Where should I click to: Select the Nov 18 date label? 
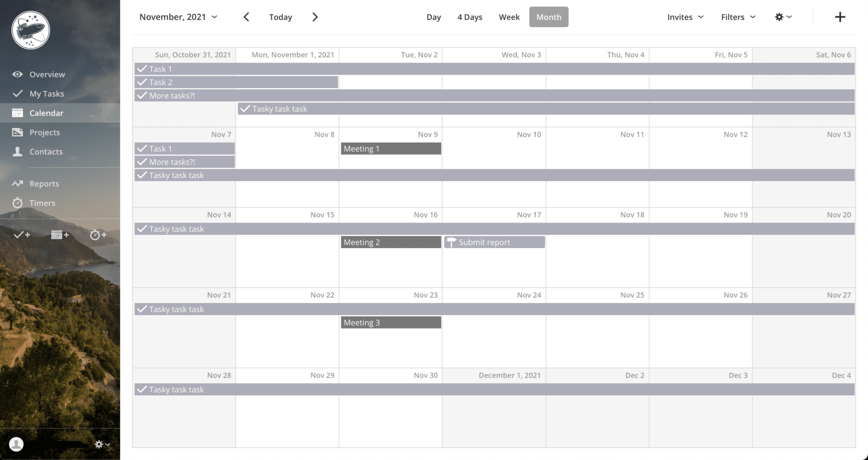pyautogui.click(x=632, y=215)
